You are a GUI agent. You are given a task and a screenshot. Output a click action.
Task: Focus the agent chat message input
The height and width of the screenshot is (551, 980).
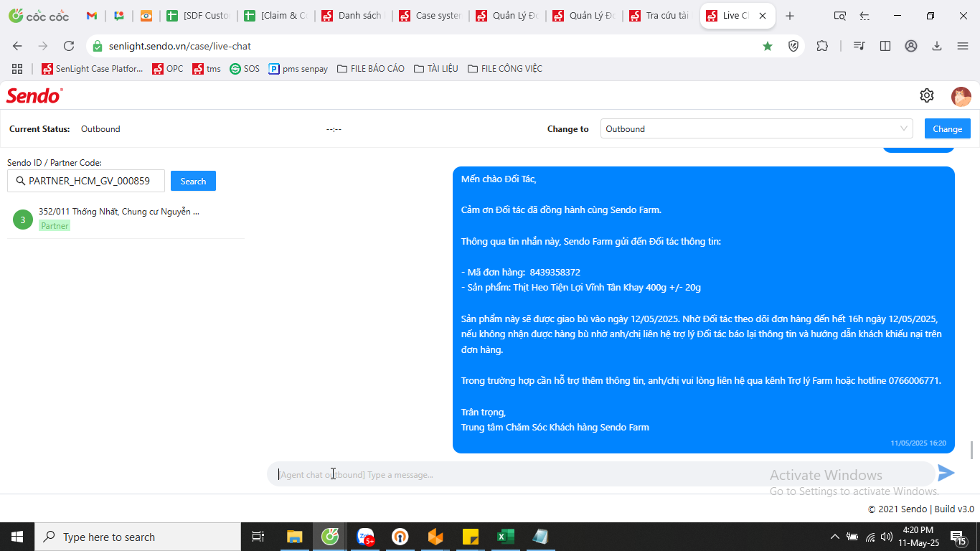coord(601,474)
